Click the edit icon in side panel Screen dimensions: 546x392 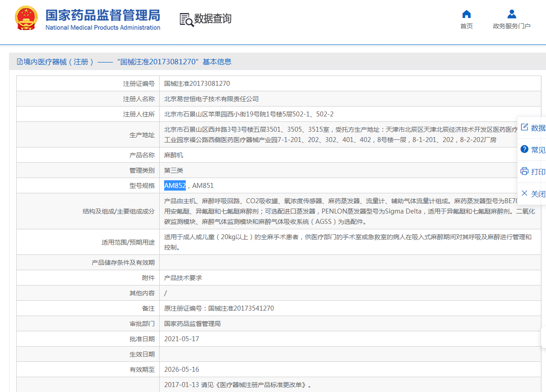point(524,127)
